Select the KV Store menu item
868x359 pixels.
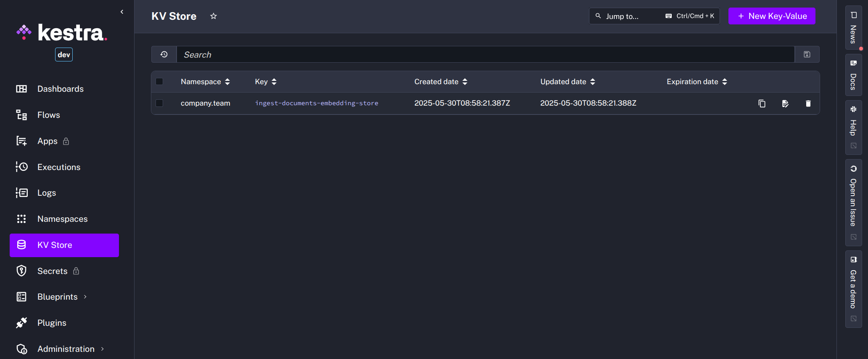(64, 245)
